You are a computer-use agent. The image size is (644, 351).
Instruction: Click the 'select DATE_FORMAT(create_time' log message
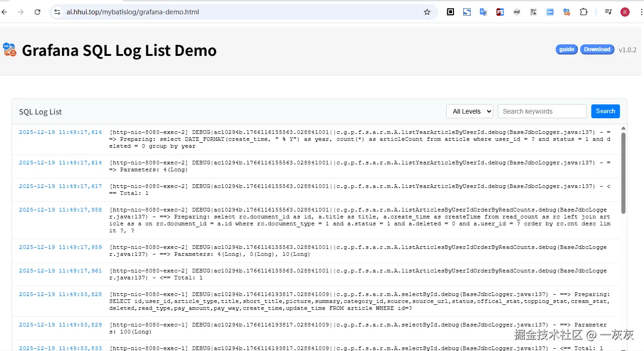pyautogui.click(x=360, y=139)
